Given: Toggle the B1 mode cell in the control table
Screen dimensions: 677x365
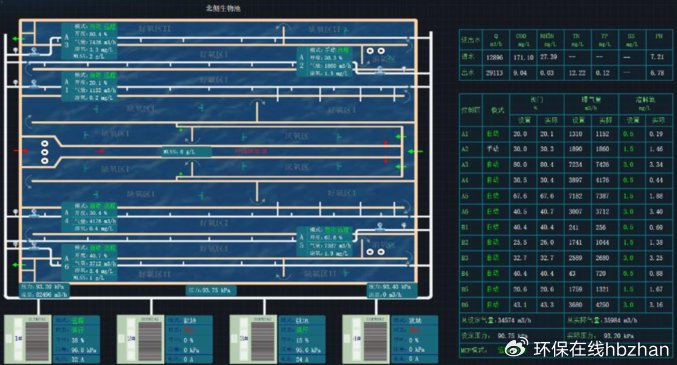Looking at the screenshot, I should [493, 227].
